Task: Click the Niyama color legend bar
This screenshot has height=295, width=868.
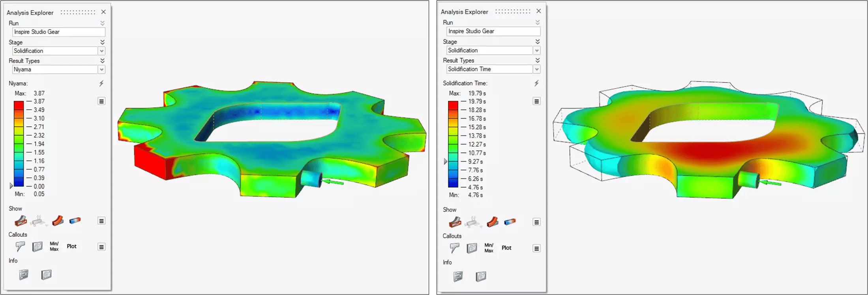Action: pyautogui.click(x=19, y=144)
